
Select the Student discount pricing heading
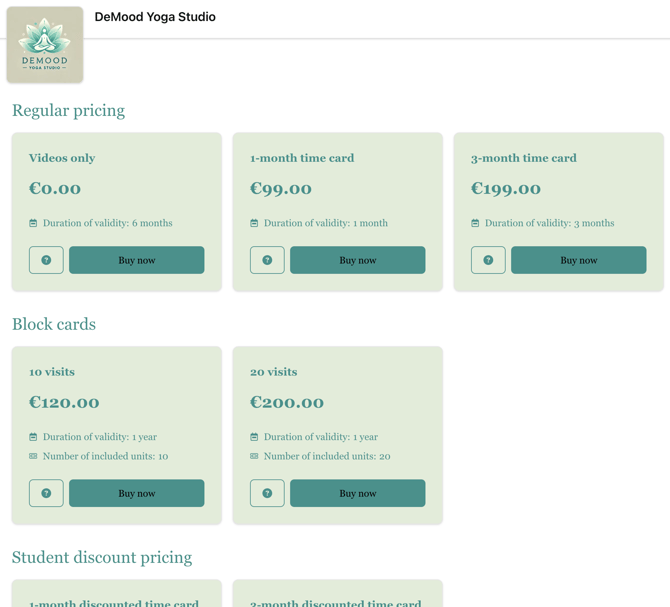102,557
